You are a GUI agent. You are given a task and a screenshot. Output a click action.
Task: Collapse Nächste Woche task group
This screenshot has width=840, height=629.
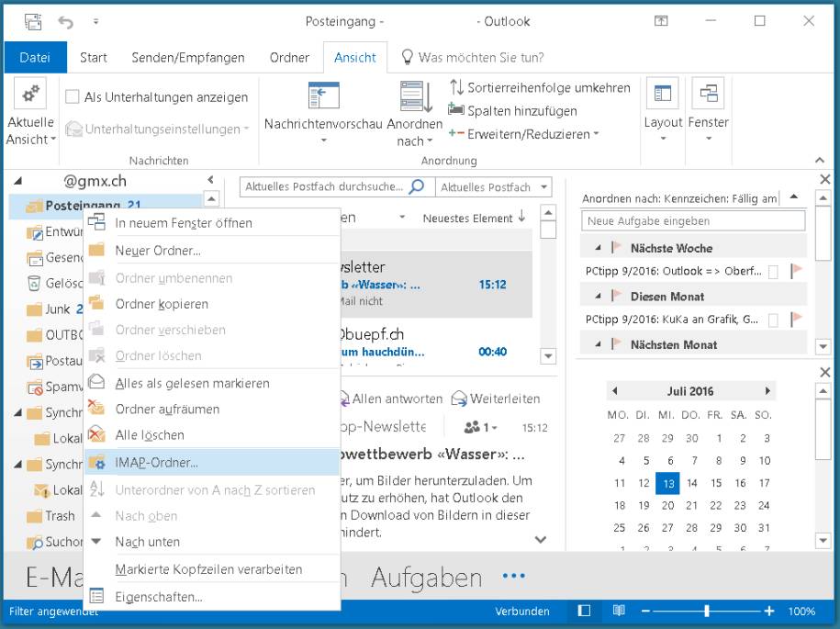tap(599, 248)
